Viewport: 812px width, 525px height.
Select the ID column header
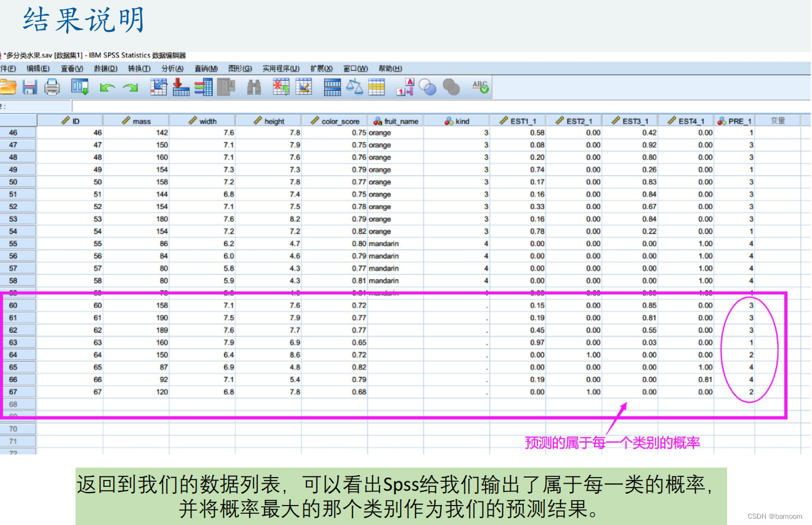[x=70, y=121]
